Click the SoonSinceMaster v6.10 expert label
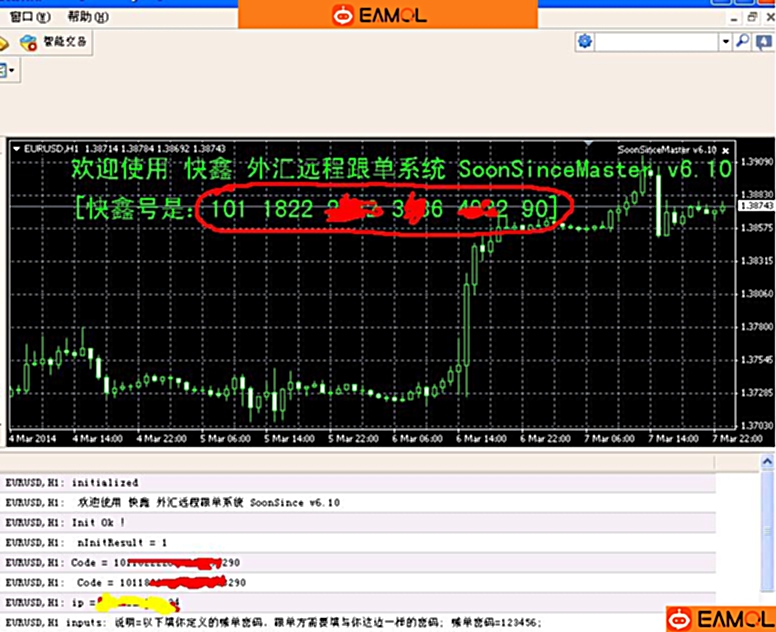776x632 pixels. point(664,147)
